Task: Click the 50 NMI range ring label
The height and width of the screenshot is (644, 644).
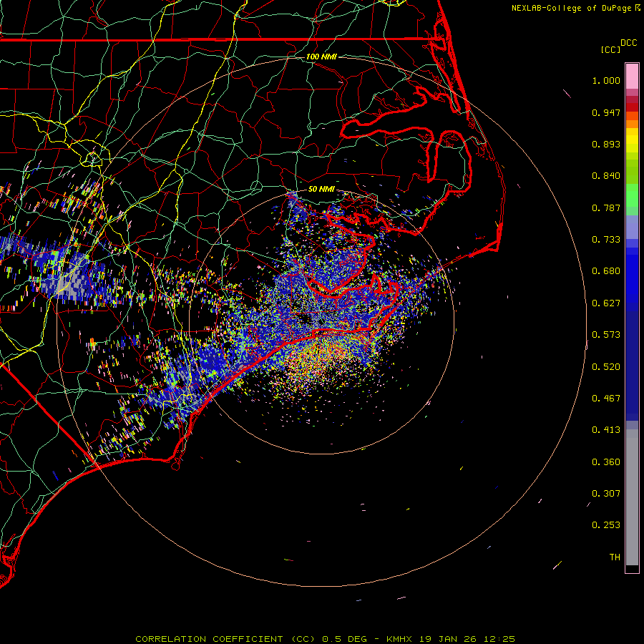Action: [x=321, y=189]
